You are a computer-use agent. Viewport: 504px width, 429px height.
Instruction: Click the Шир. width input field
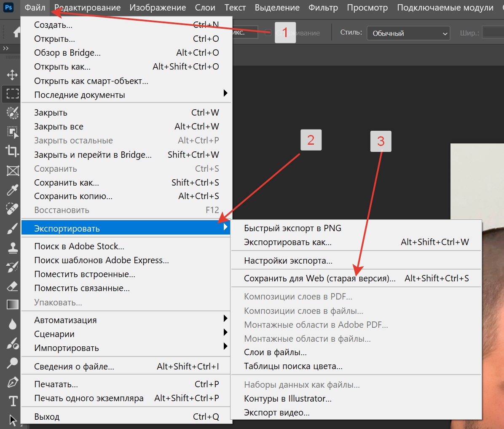click(492, 33)
